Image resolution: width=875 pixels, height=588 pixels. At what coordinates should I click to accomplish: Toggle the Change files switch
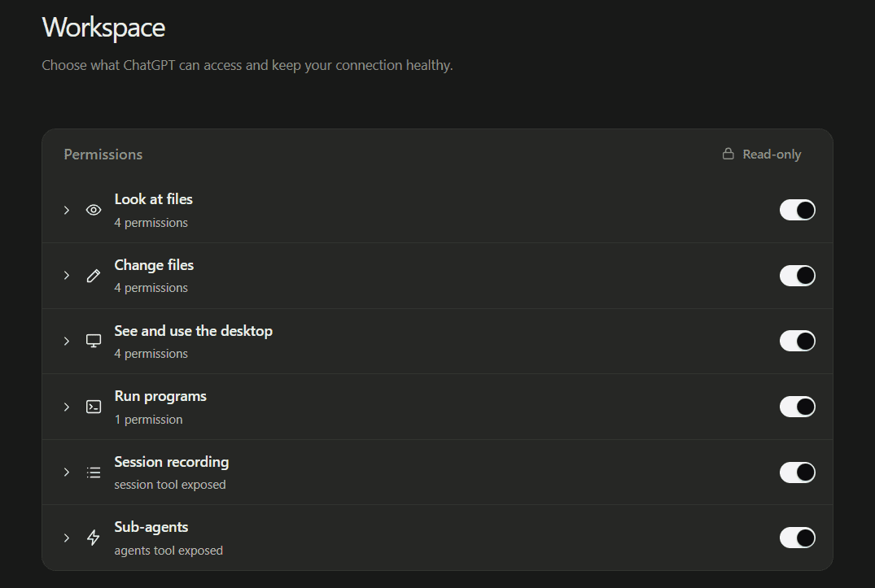(x=798, y=276)
